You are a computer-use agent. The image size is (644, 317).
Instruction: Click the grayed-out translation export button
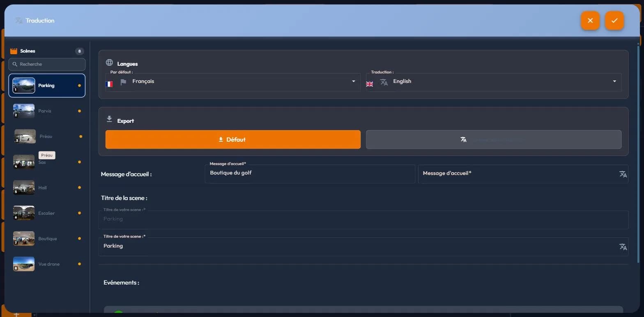(x=494, y=140)
